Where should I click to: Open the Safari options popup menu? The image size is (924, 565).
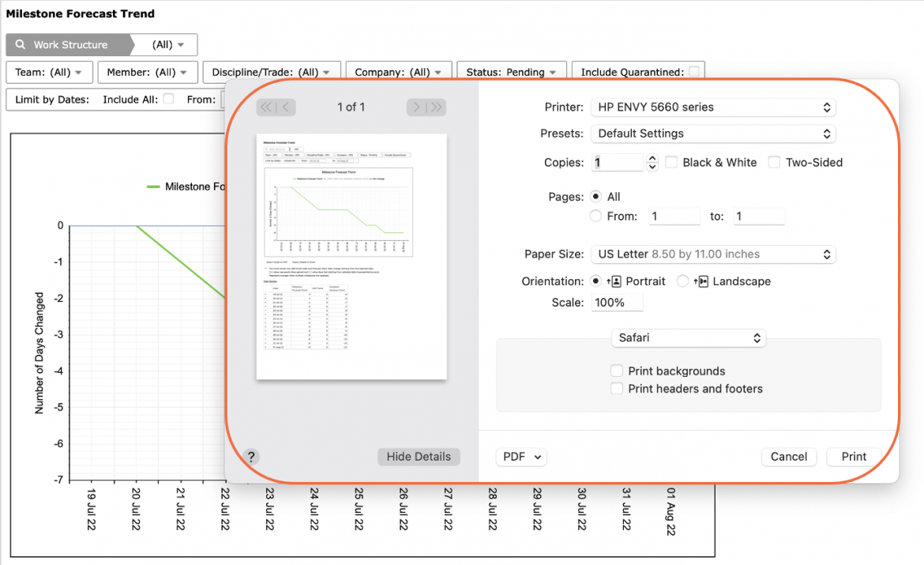click(689, 338)
